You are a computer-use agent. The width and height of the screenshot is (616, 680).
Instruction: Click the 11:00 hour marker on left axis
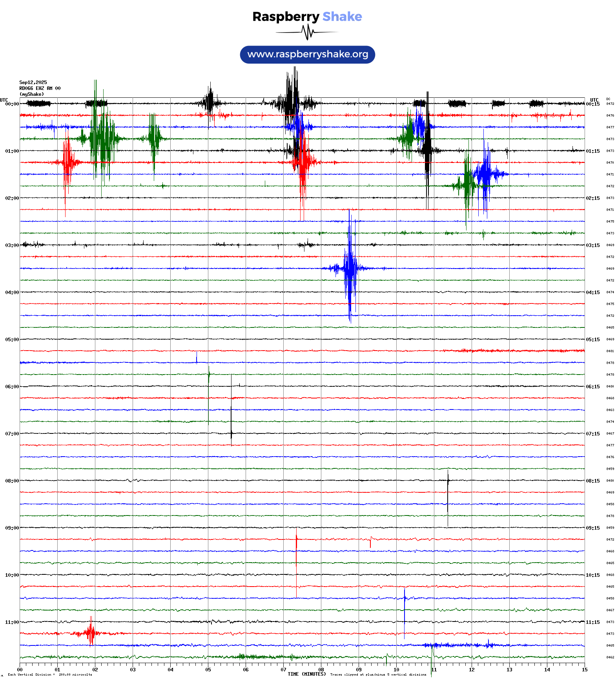coord(12,622)
